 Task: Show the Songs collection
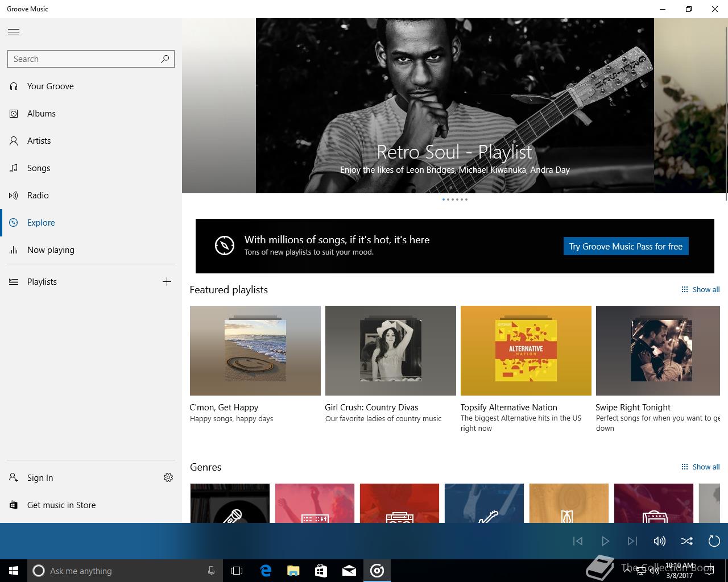[91, 168]
